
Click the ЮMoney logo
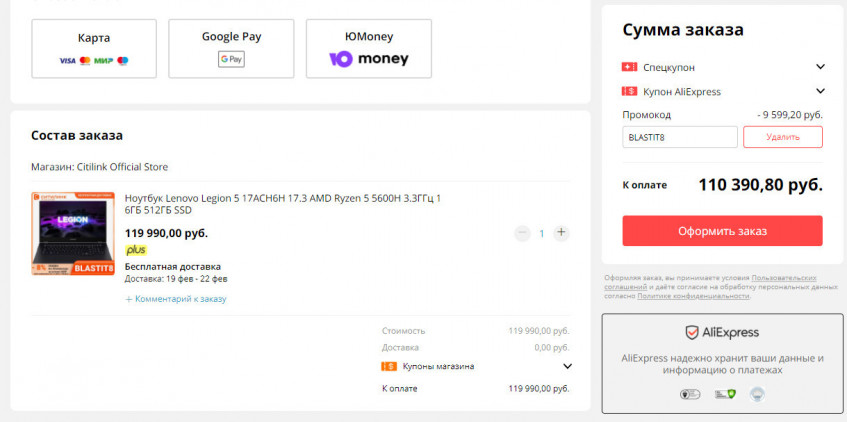pyautogui.click(x=369, y=58)
